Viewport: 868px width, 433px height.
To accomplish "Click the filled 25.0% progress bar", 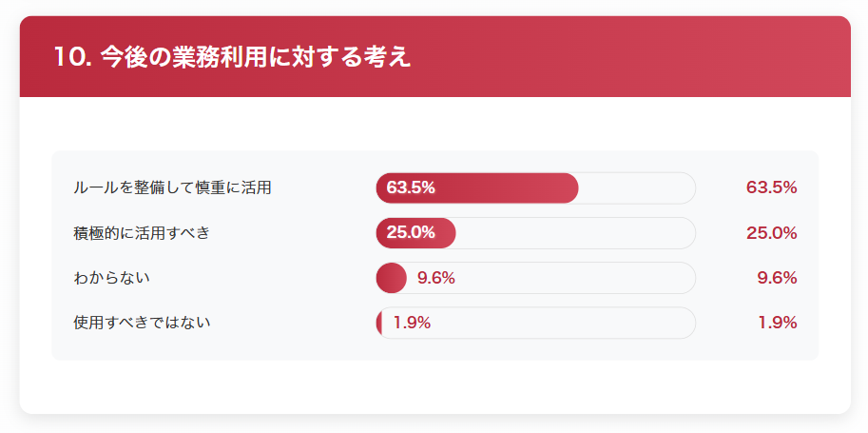I will click(415, 233).
